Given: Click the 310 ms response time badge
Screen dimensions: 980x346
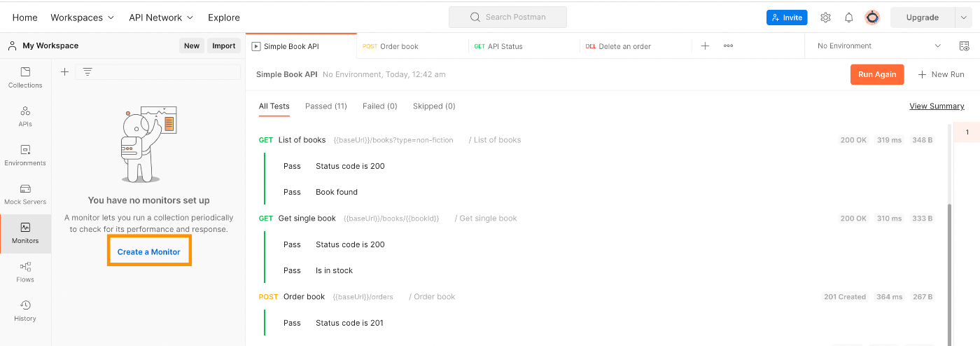Looking at the screenshot, I should coord(889,219).
